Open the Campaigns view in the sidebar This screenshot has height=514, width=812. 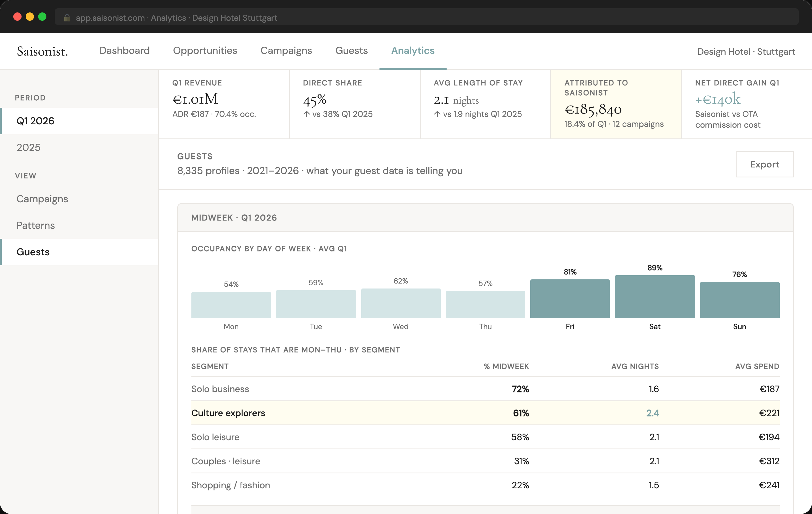[x=42, y=199]
